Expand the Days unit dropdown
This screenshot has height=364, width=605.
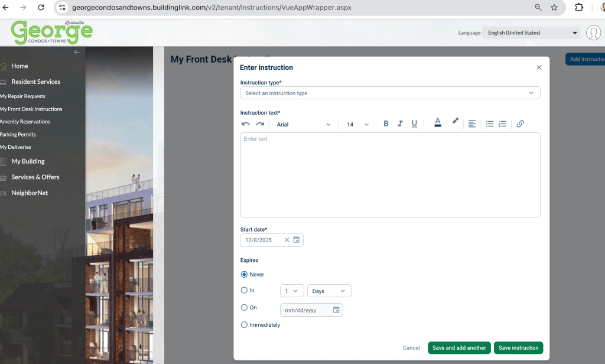tap(329, 291)
